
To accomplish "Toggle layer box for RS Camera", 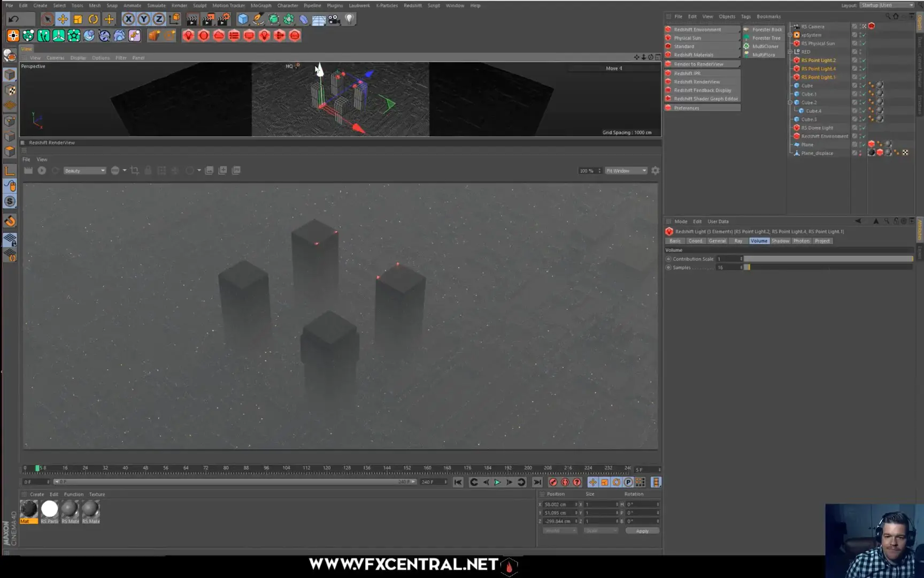I will [854, 26].
